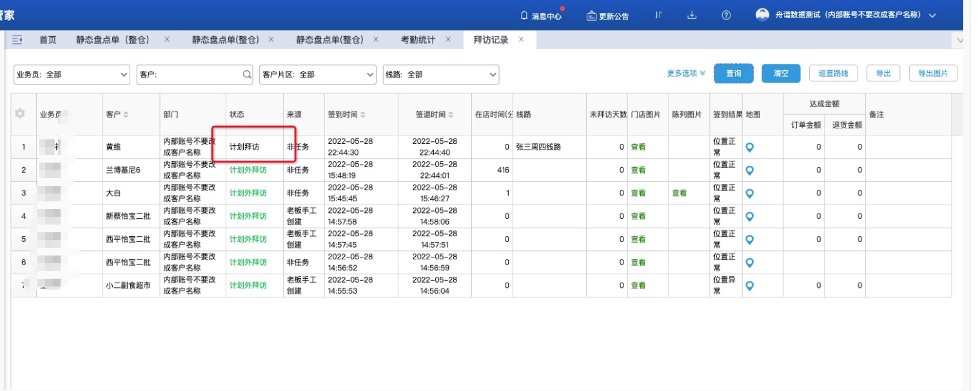Screen dimensions: 980x391
Task: Sort by 客户 column header
Action: tap(117, 114)
